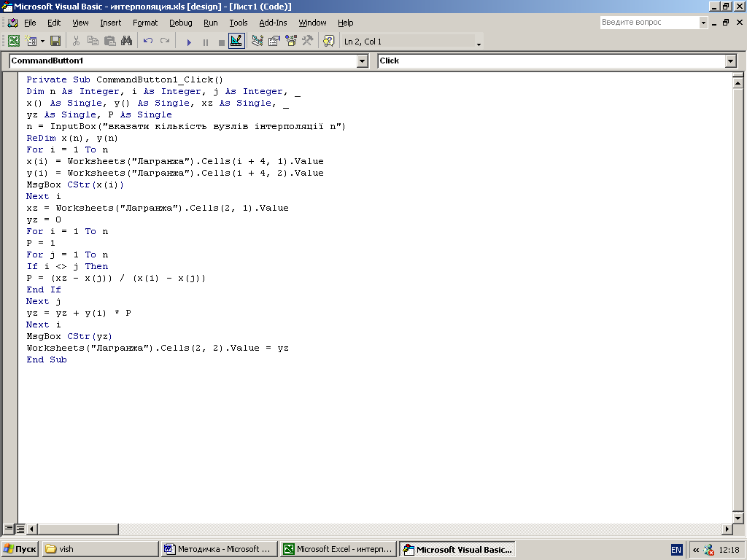
Task: Open the Format menu
Action: click(x=145, y=23)
